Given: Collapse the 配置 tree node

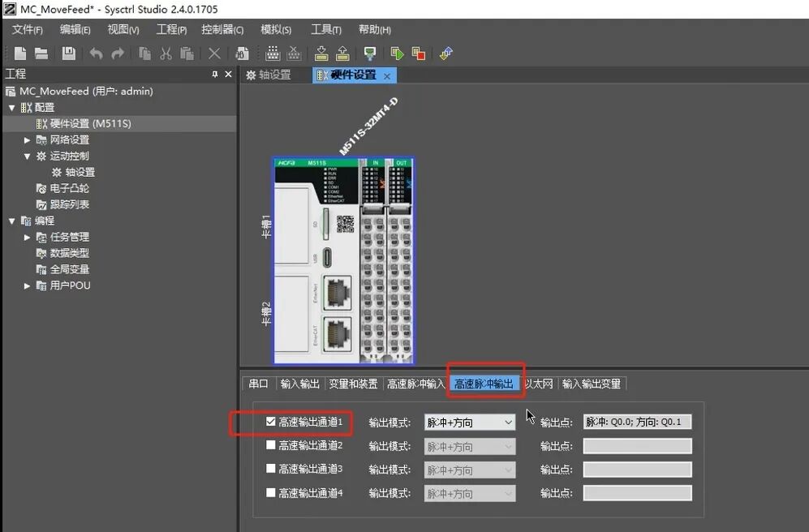Looking at the screenshot, I should click(12, 108).
